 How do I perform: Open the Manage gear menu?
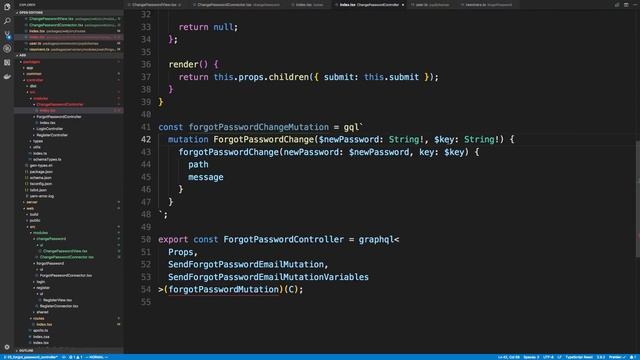7,347
